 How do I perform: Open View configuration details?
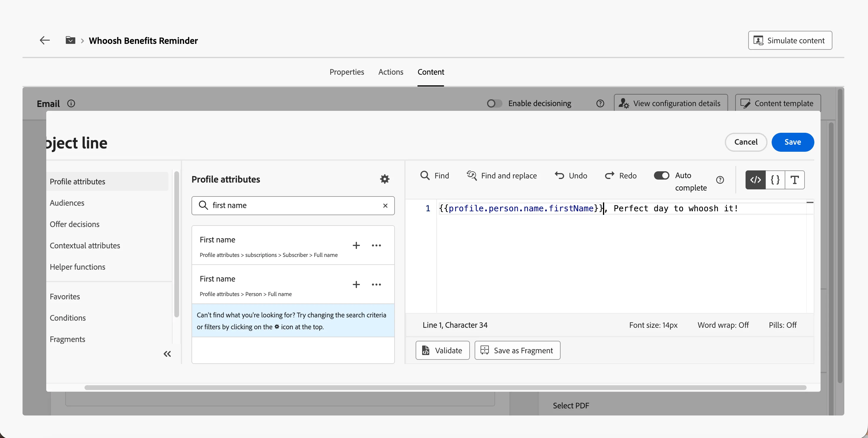pos(671,103)
